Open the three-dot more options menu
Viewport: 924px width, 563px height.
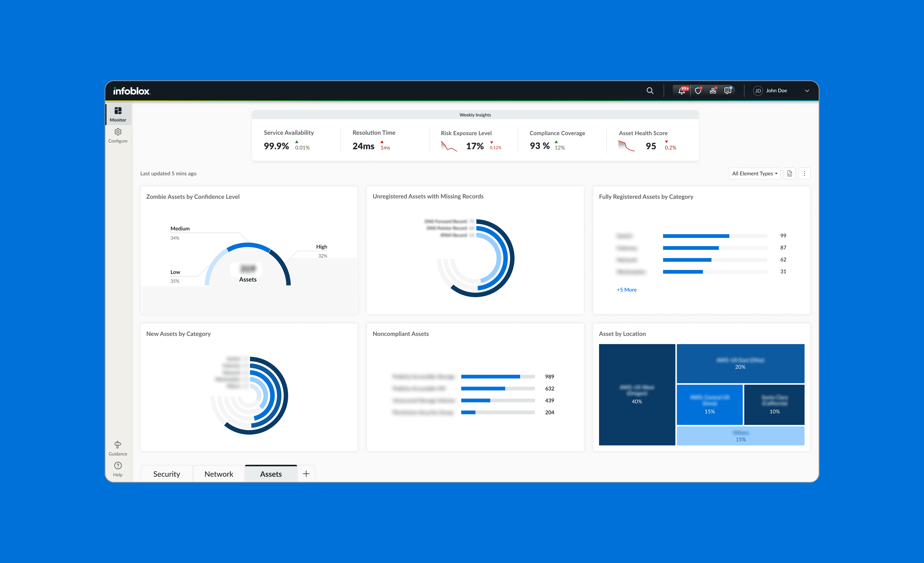pyautogui.click(x=804, y=173)
